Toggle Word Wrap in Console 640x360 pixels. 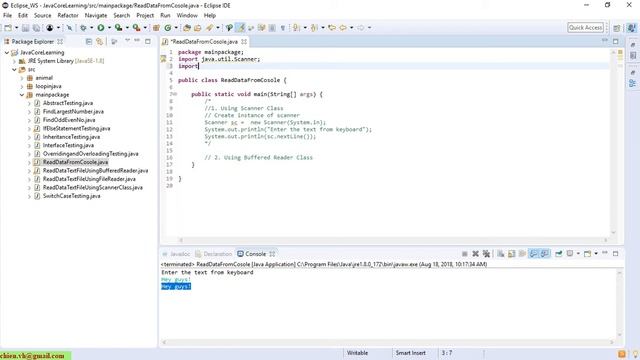click(522, 254)
